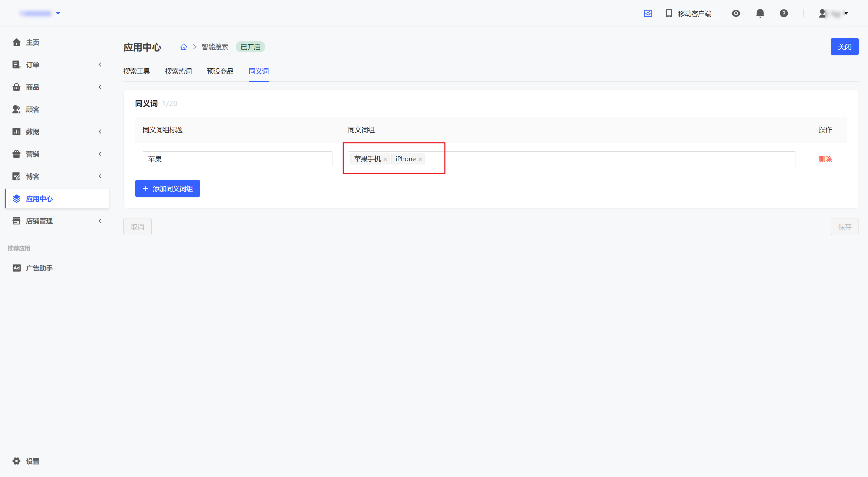Image resolution: width=868 pixels, height=477 pixels.
Task: Remove the iPhone synonym tag
Action: (420, 160)
